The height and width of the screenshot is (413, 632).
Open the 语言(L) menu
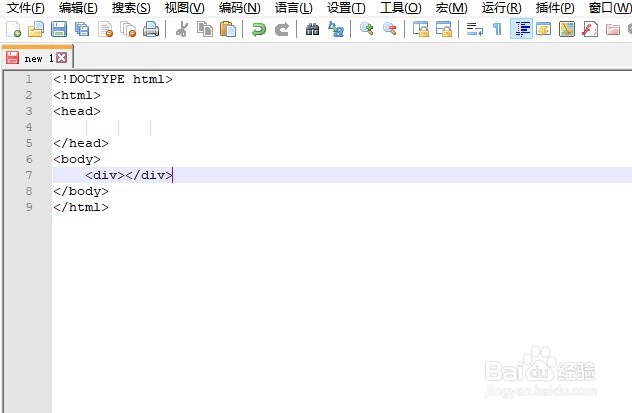pyautogui.click(x=293, y=8)
